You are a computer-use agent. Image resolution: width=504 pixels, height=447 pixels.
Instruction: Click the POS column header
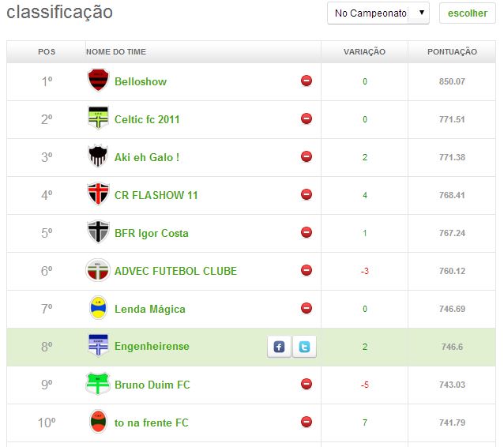click(x=47, y=52)
